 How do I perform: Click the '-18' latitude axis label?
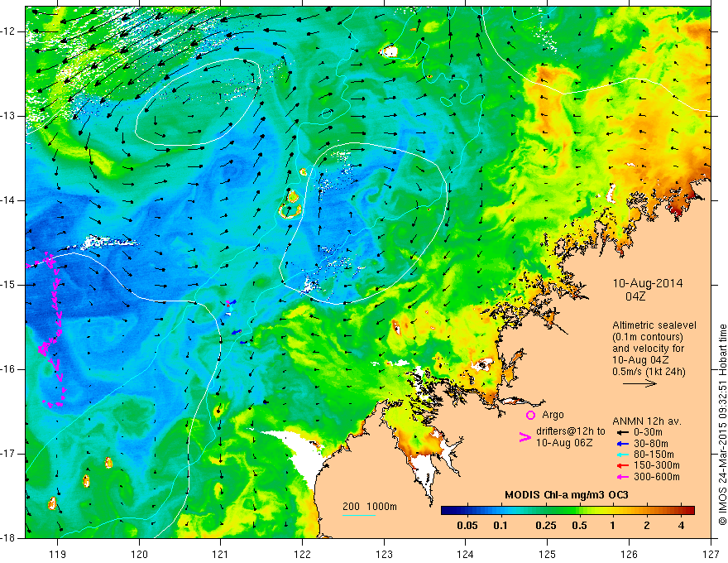(9, 538)
